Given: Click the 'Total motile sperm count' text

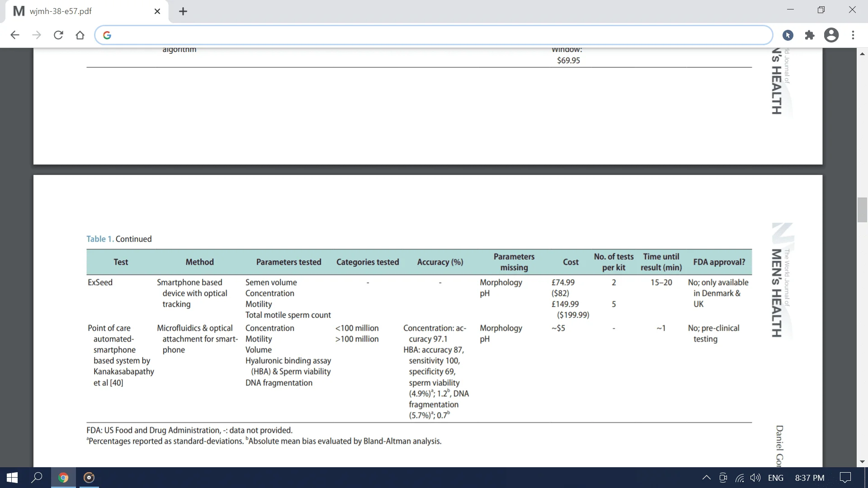Looking at the screenshot, I should [288, 315].
